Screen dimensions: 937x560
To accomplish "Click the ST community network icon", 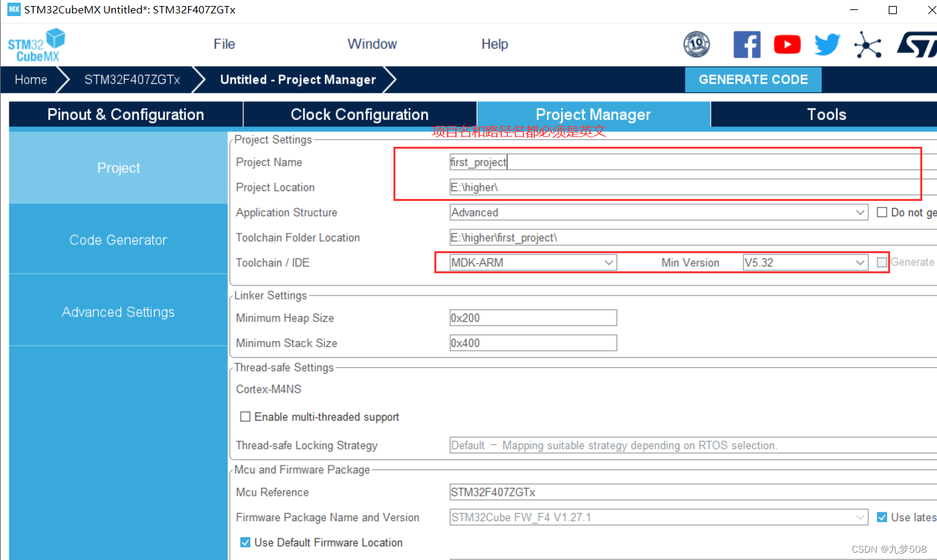I will (867, 45).
